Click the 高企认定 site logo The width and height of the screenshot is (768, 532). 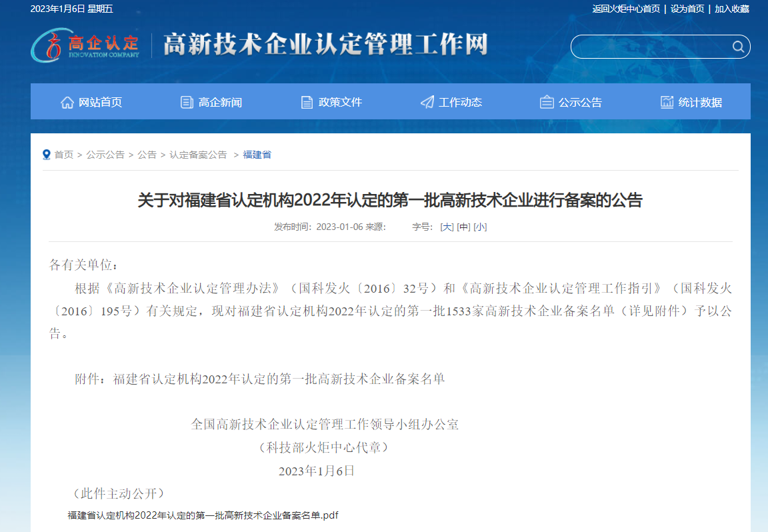click(85, 45)
